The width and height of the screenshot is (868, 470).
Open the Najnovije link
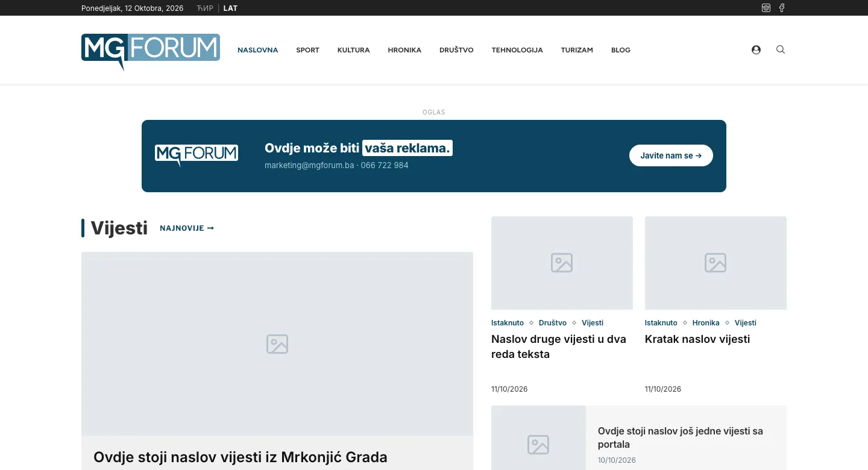(x=187, y=228)
